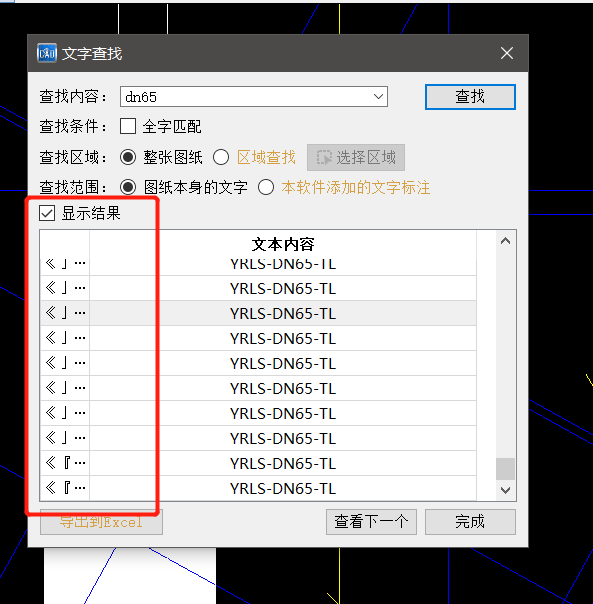593x604 pixels.
Task: Select 本软件添加的文字标注 radio option
Action: (x=266, y=188)
